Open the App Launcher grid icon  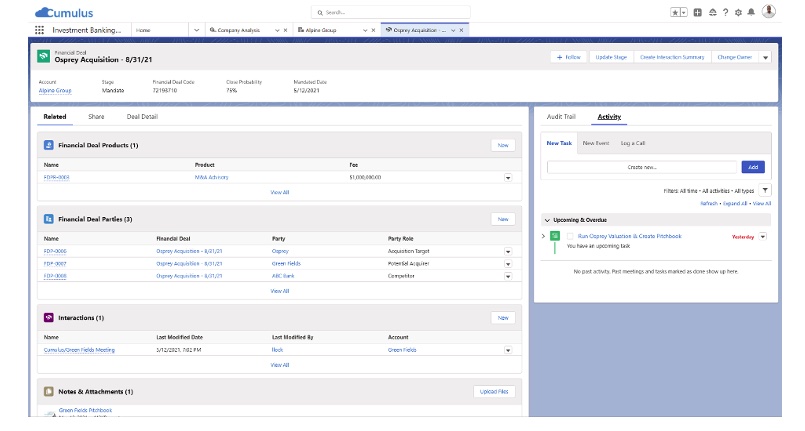click(40, 30)
